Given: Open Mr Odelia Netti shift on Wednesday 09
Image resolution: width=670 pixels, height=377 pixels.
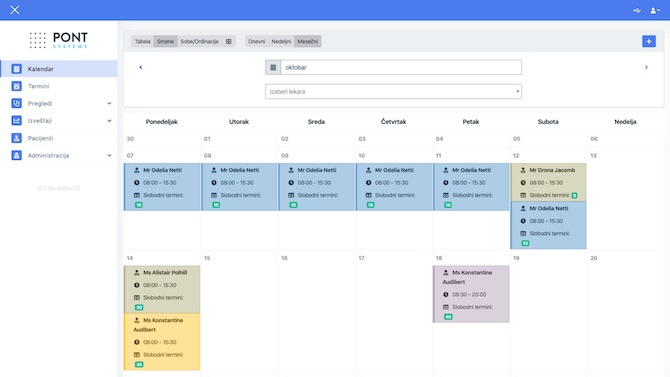Looking at the screenshot, I should 316,187.
